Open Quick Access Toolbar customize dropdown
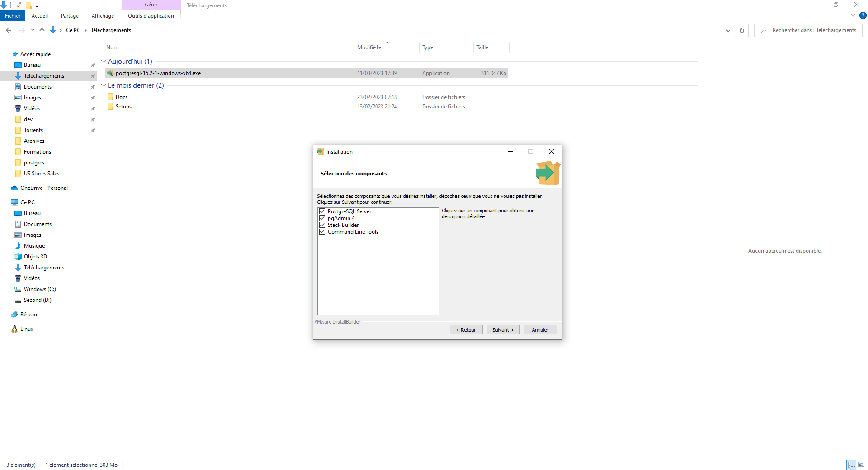Image resolution: width=868 pixels, height=470 pixels. tap(37, 5)
